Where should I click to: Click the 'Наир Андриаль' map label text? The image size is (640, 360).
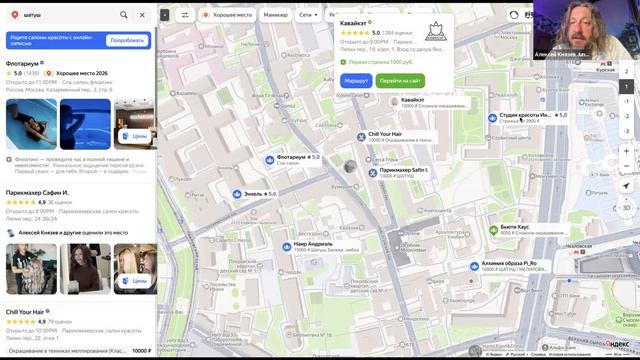coord(313,244)
